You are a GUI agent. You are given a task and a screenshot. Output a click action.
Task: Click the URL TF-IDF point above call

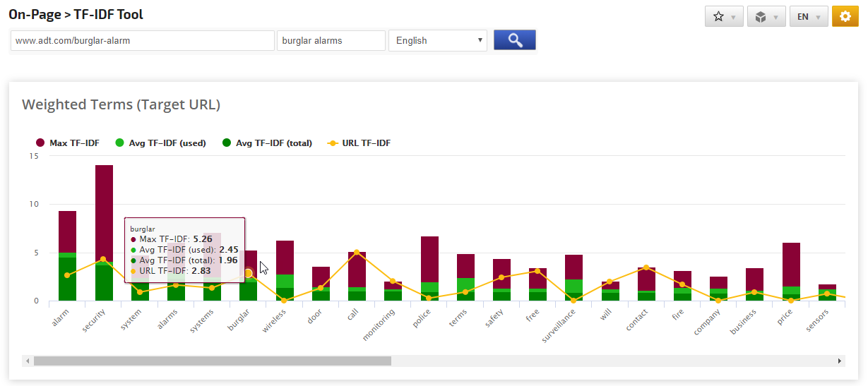(x=357, y=252)
